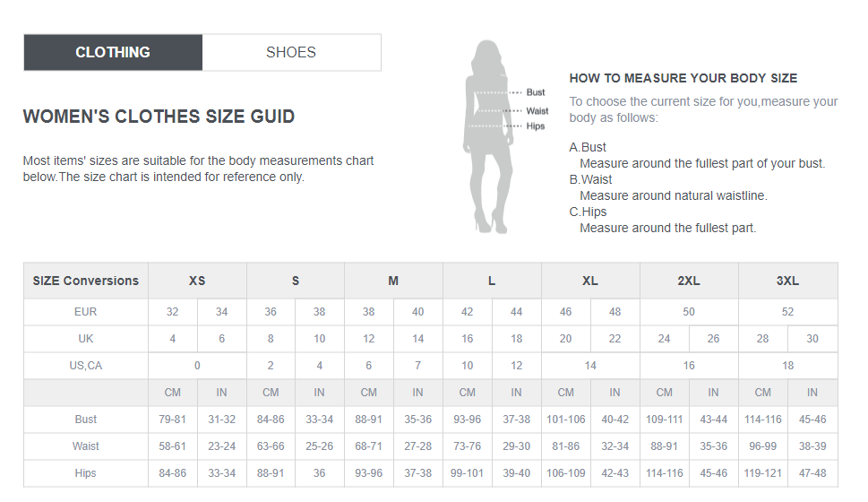Select the 2XL column header

[x=689, y=281]
